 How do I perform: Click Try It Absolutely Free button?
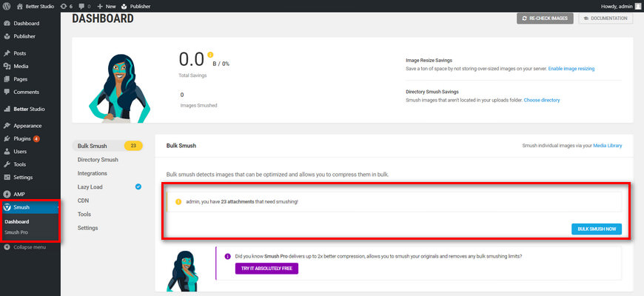[266, 269]
